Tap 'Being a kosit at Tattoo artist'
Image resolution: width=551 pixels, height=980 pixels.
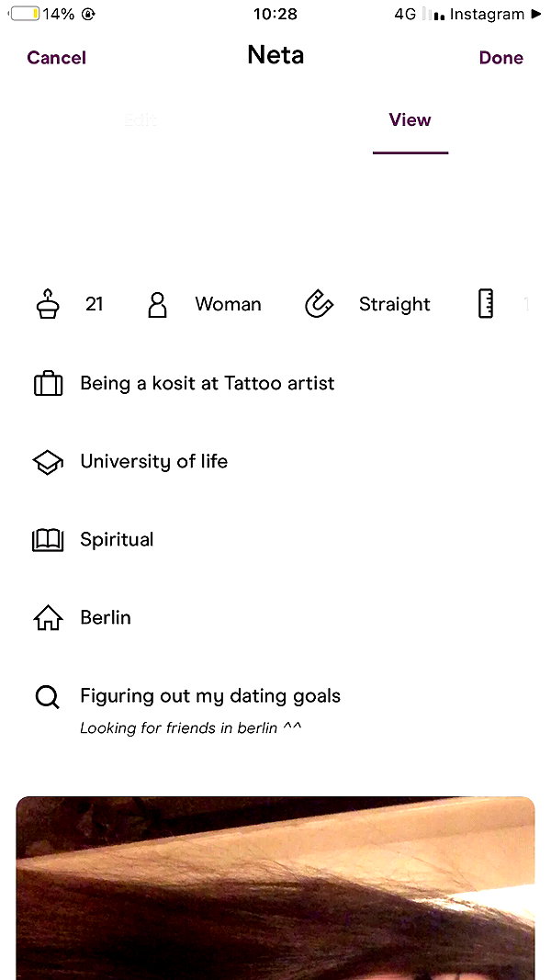click(208, 383)
